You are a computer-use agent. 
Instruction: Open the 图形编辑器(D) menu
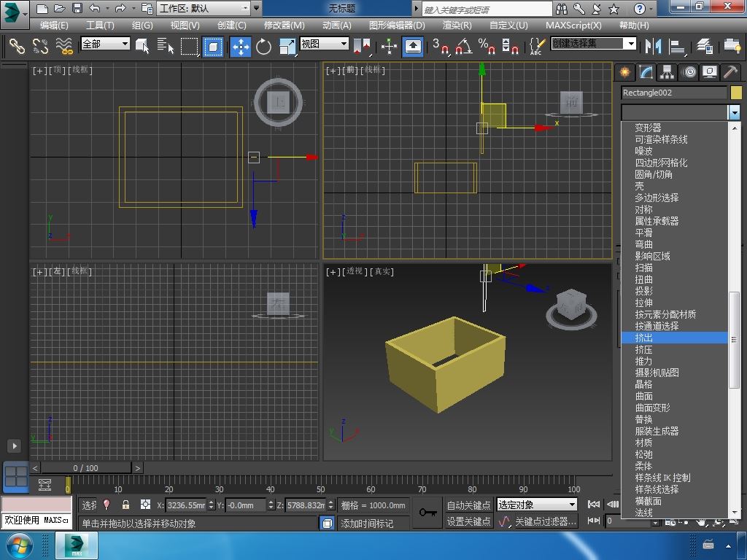pos(396,26)
